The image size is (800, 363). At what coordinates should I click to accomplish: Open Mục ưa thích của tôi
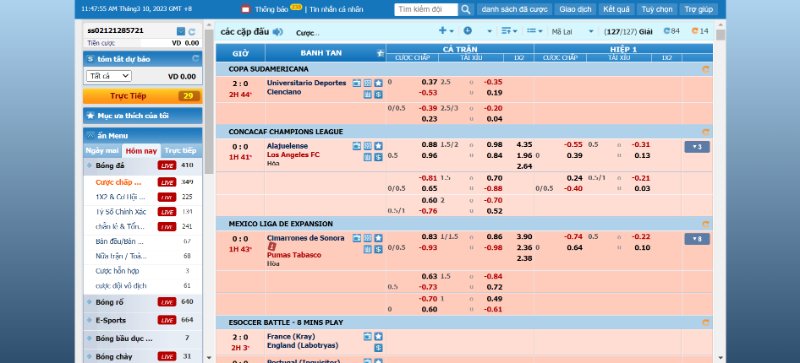142,116
